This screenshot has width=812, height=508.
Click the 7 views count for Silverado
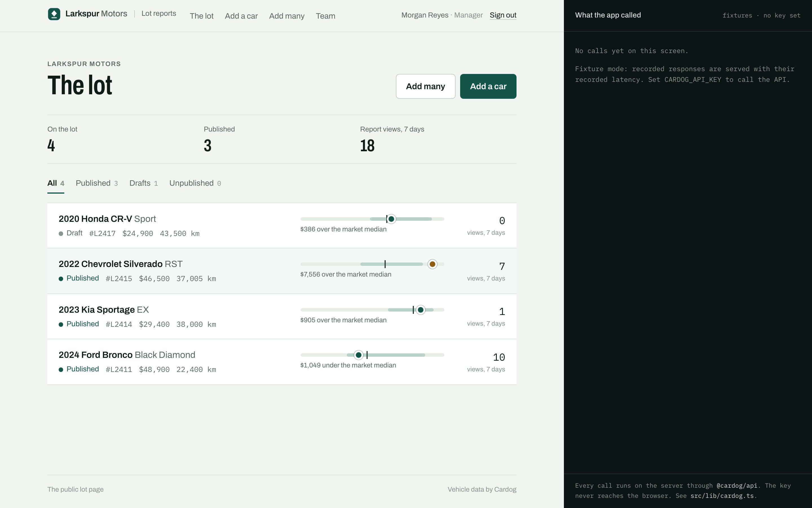pyautogui.click(x=502, y=266)
